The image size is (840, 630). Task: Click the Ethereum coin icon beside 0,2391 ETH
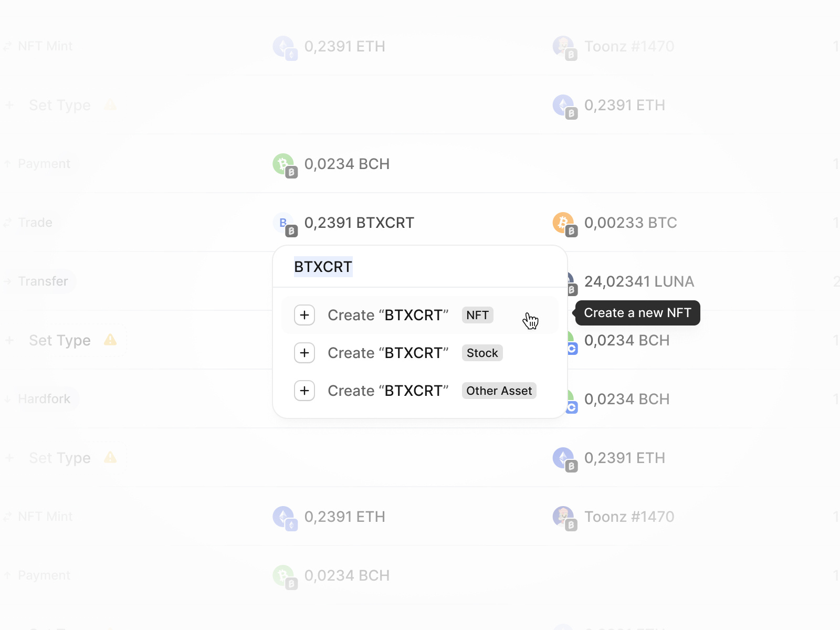pyautogui.click(x=283, y=46)
